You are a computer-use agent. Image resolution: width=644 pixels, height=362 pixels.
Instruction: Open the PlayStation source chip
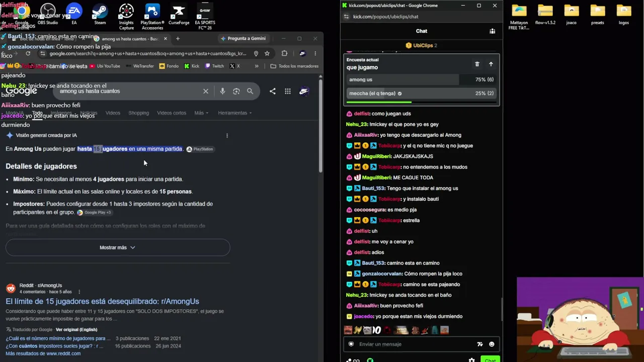pos(200,149)
